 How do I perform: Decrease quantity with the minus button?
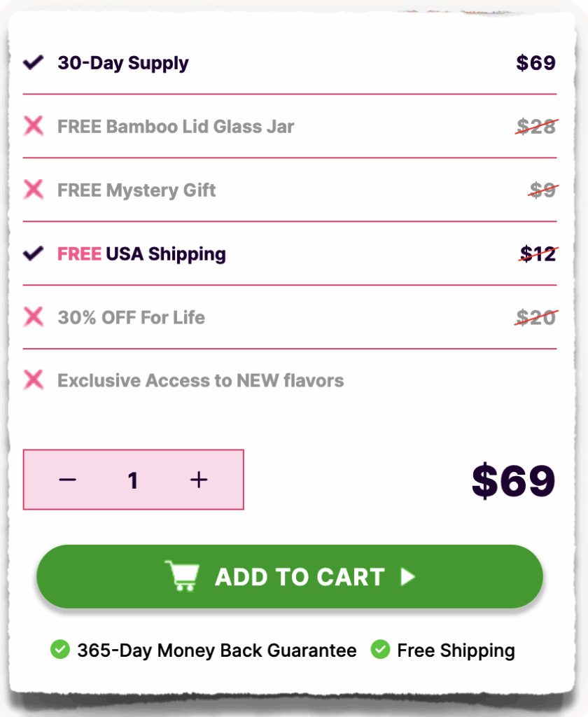[67, 480]
